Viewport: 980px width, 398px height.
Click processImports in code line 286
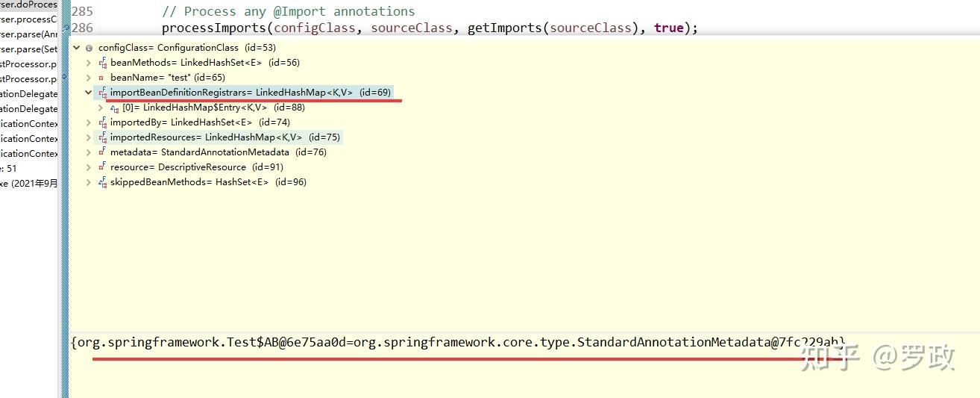tap(214, 28)
